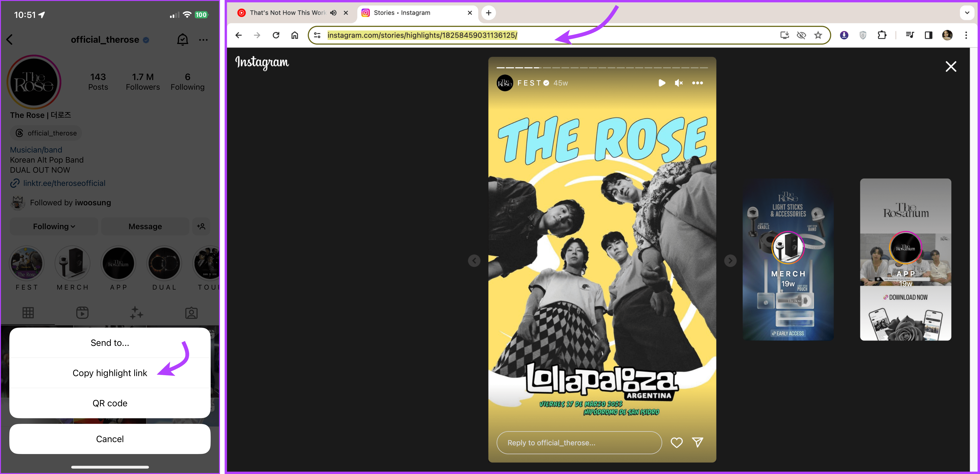The height and width of the screenshot is (474, 980).
Task: Open the Downloads icon in the Chrome toolbar
Action: coord(844,35)
